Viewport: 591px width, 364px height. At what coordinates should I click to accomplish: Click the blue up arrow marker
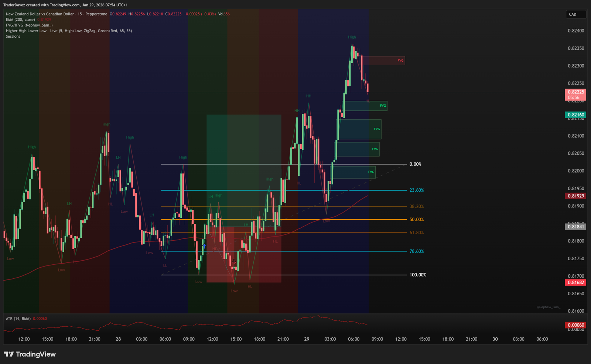(x=204, y=245)
